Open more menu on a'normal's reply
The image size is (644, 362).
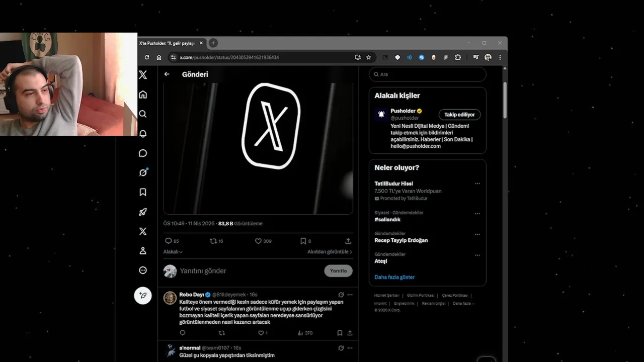(x=350, y=348)
